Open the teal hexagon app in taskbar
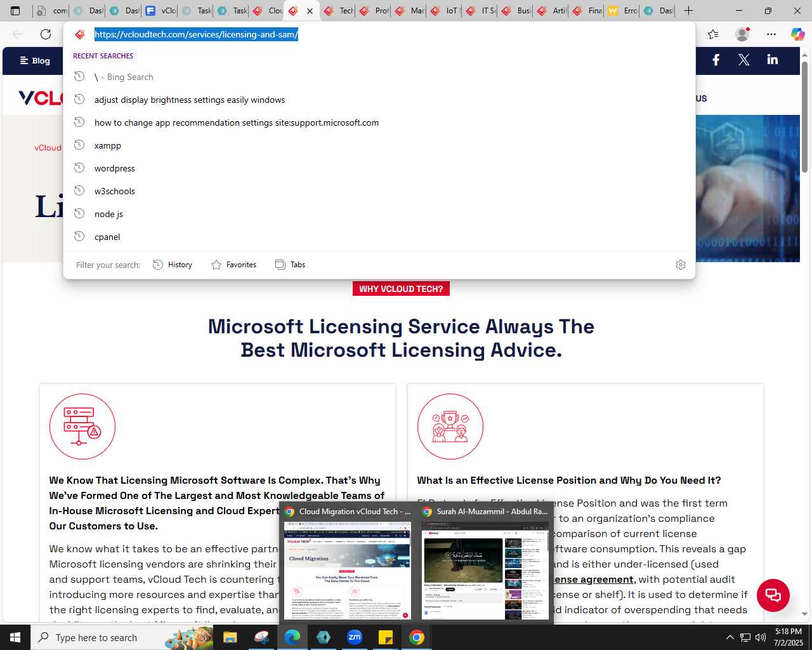812x650 pixels. pyautogui.click(x=324, y=637)
